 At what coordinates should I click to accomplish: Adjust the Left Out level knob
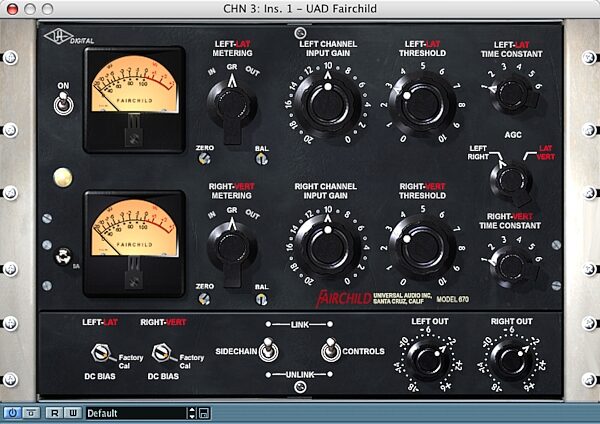(x=428, y=359)
